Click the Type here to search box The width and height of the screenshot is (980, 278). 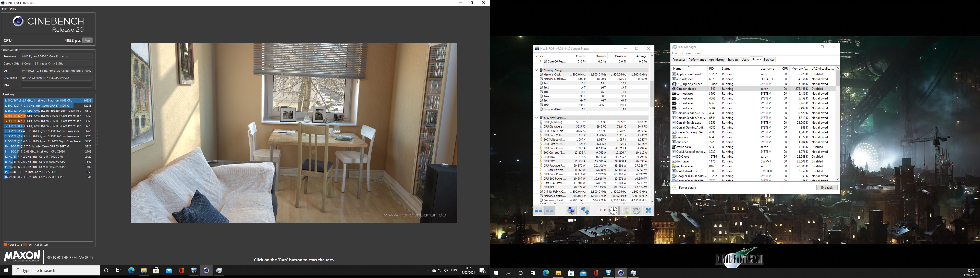pyautogui.click(x=56, y=270)
